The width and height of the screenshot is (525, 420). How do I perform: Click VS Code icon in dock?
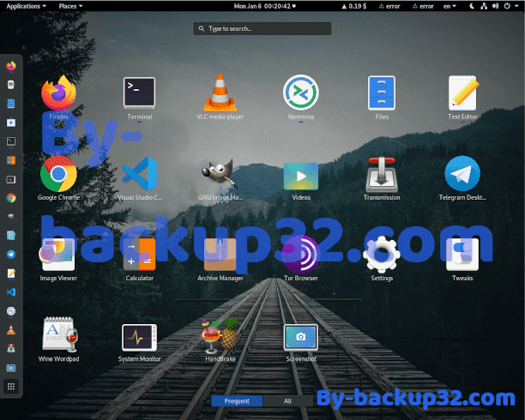pyautogui.click(x=11, y=292)
